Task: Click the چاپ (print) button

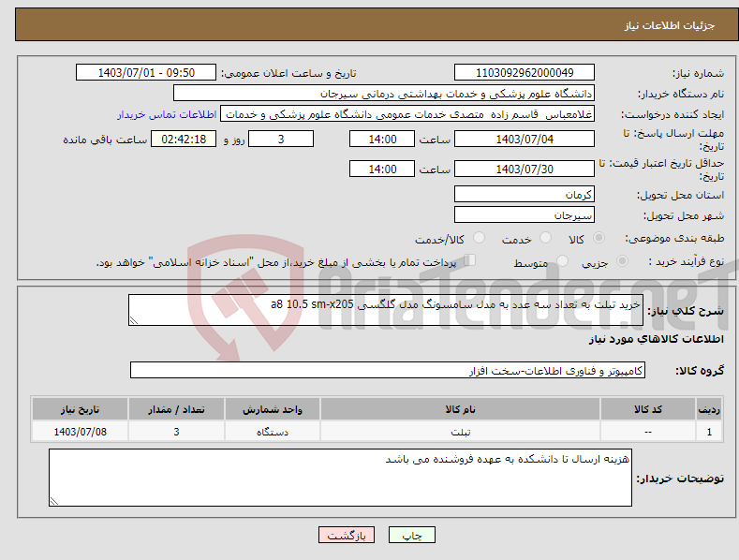Action: tap(411, 535)
